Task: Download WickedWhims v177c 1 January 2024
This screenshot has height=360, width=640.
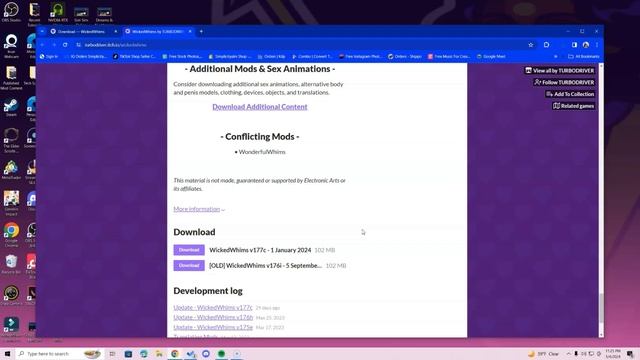Action: point(189,250)
